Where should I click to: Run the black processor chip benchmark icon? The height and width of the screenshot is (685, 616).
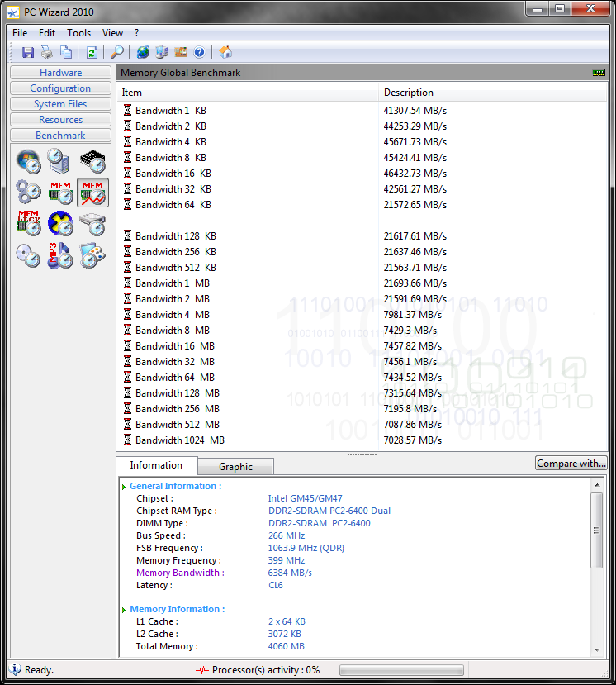click(93, 161)
